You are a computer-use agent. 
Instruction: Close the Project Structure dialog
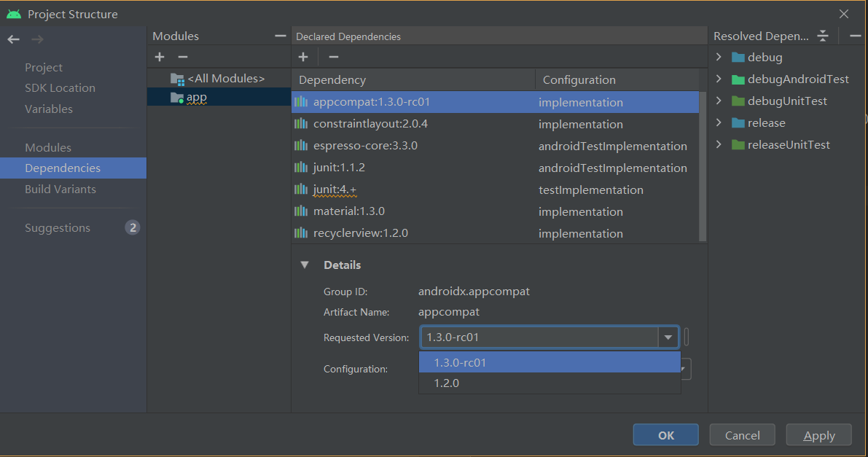pyautogui.click(x=844, y=15)
